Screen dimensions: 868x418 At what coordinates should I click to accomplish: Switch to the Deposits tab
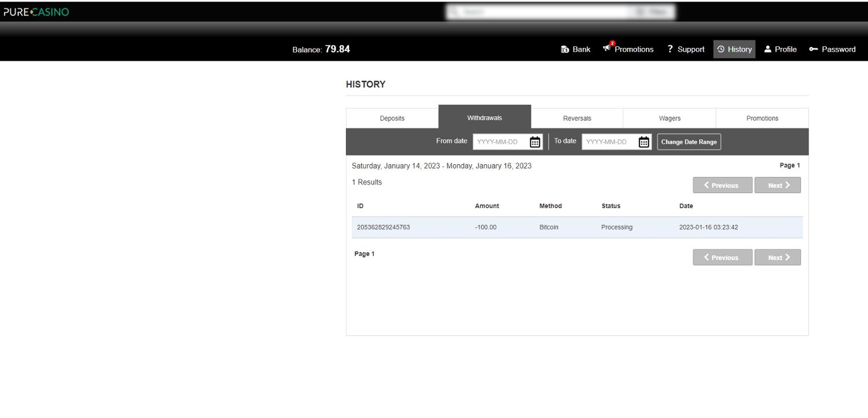[x=392, y=119]
